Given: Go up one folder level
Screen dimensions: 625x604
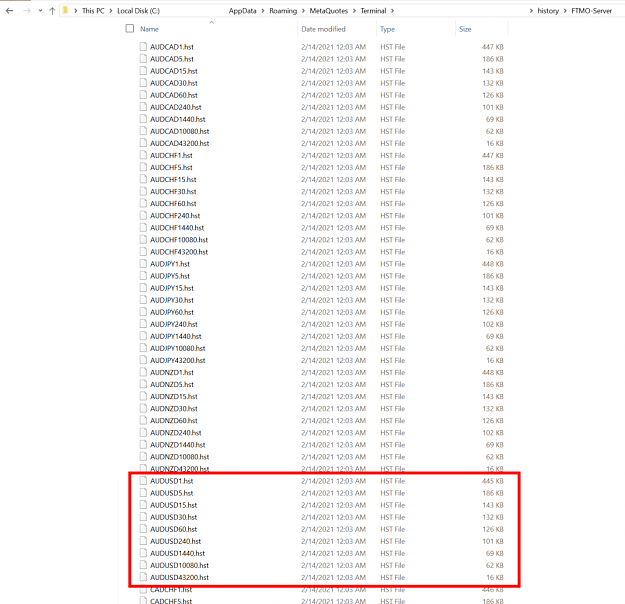Looking at the screenshot, I should click(x=52, y=11).
